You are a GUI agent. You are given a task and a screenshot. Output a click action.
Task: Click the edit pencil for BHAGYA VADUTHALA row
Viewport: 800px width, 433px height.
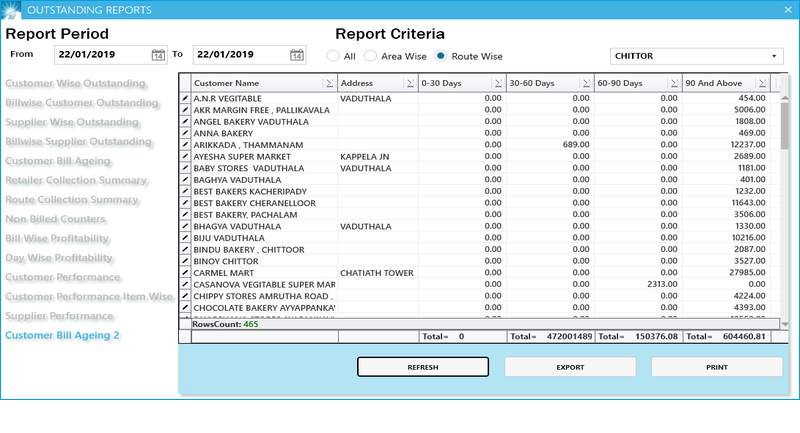click(x=185, y=226)
